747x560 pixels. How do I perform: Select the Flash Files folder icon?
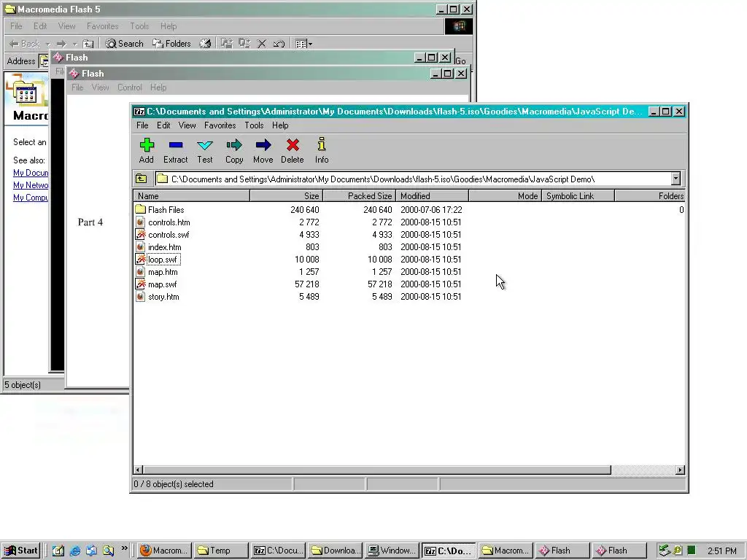(x=140, y=209)
